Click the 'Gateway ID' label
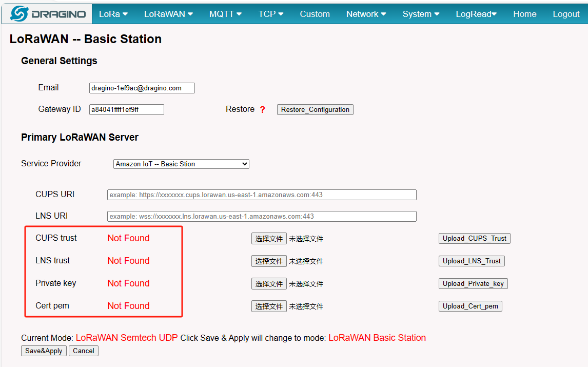The width and height of the screenshot is (588, 367). 59,109
